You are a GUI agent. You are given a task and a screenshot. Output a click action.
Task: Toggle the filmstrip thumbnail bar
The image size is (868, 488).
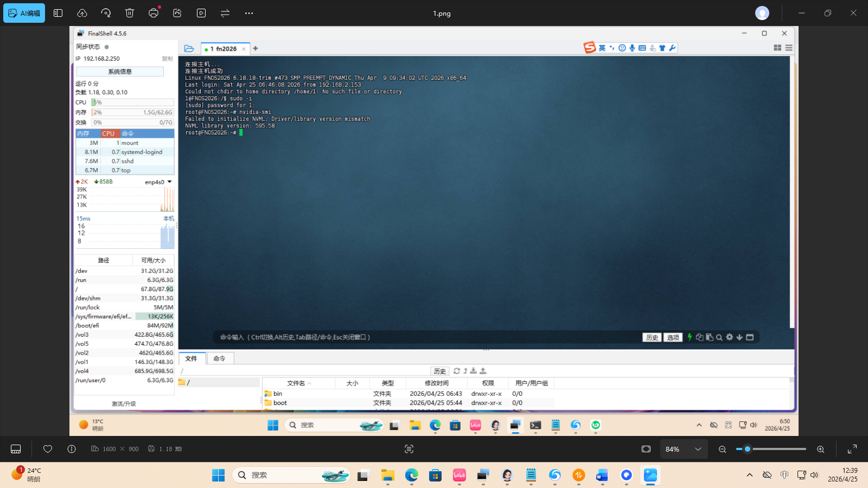click(x=16, y=449)
